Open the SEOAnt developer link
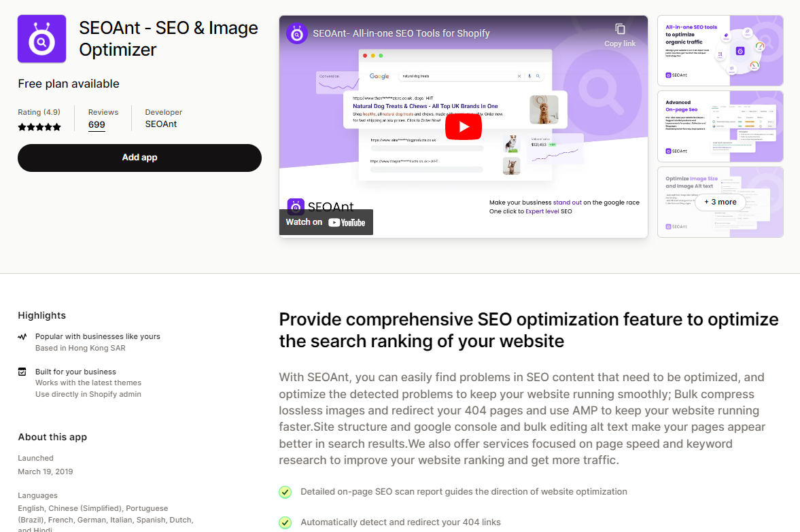The height and width of the screenshot is (532, 800). [x=160, y=124]
